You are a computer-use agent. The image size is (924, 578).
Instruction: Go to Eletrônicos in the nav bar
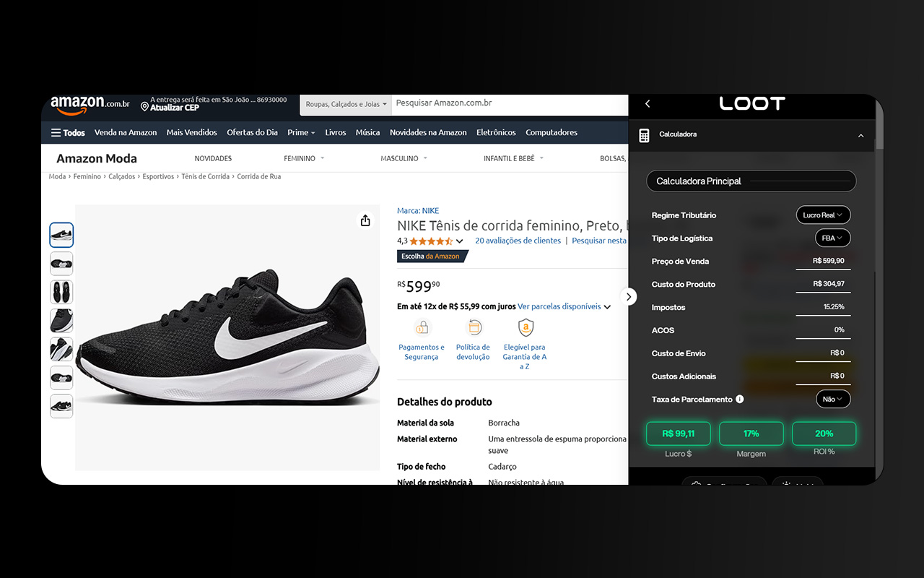[496, 132]
